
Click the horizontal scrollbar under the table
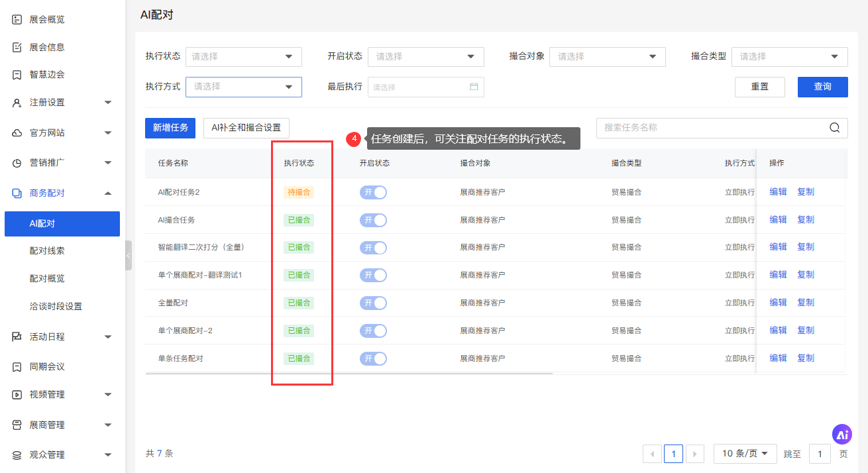click(x=349, y=374)
